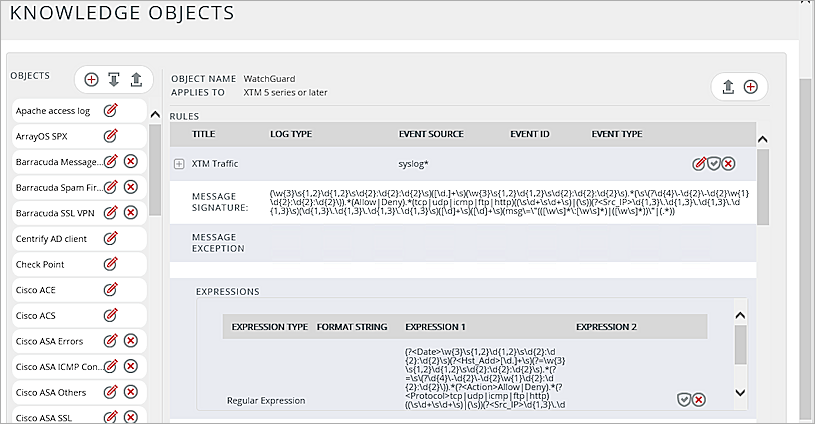Delete the Barracuda Spam Firewall object
815x424 pixels.
130,187
